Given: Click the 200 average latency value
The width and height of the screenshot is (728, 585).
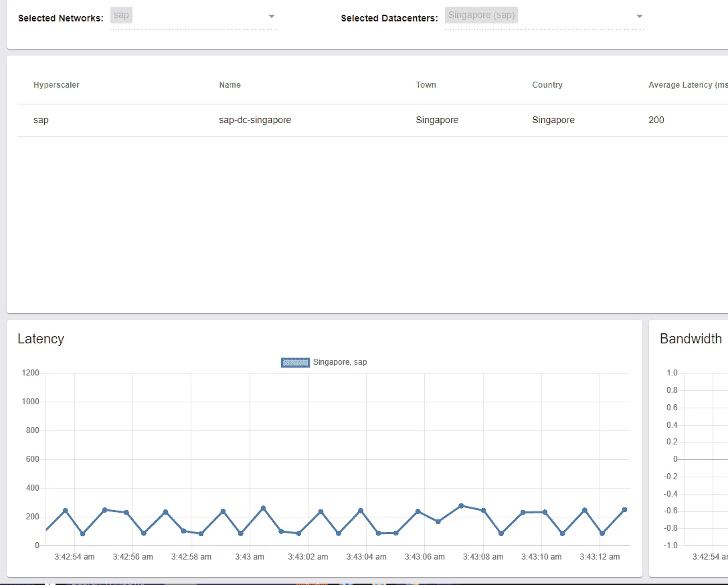Looking at the screenshot, I should (x=656, y=120).
